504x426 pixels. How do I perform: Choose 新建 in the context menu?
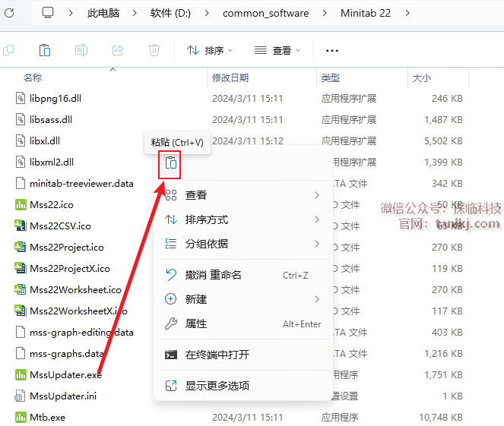(243, 299)
